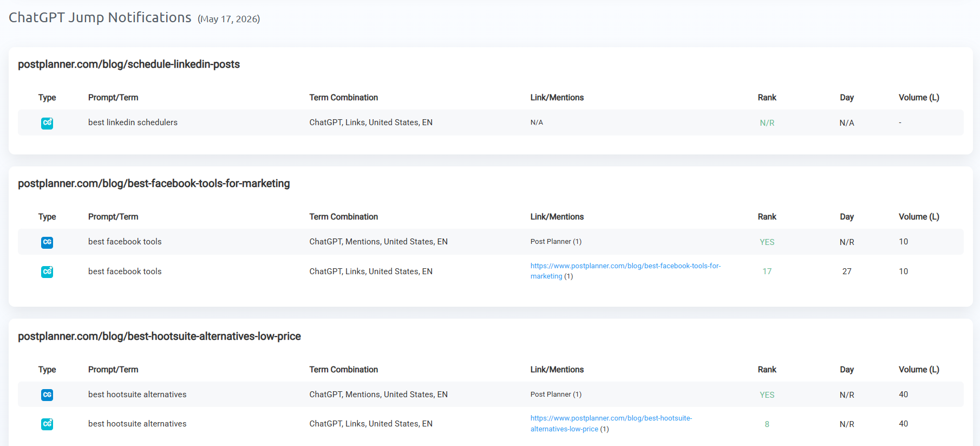Click Prompt/Term header in the schedule-linkedin-posts table

[x=113, y=98]
